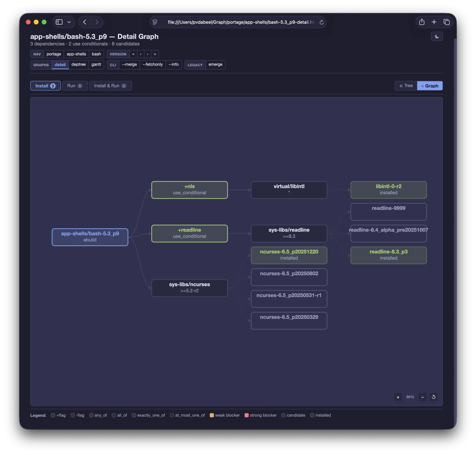Select ncurses-6.5_p20250802 candidate node
Viewport: 476px width, 455px height.
(x=289, y=277)
